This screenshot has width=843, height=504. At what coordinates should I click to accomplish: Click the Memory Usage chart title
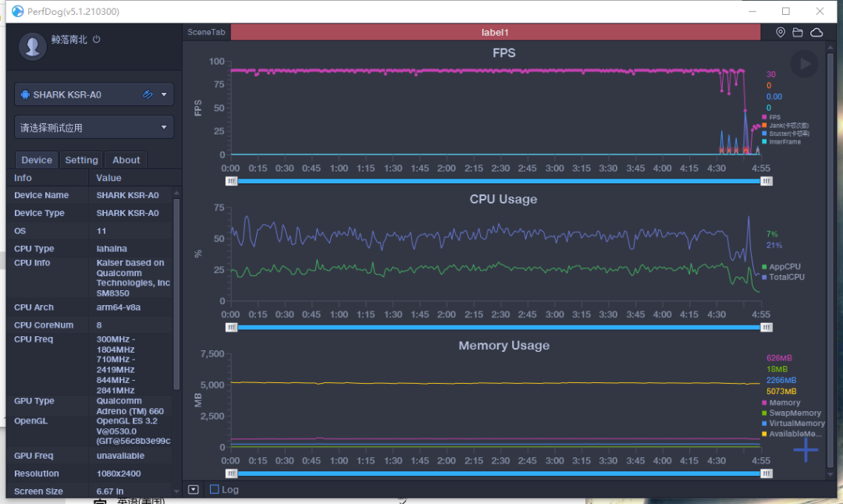503,345
